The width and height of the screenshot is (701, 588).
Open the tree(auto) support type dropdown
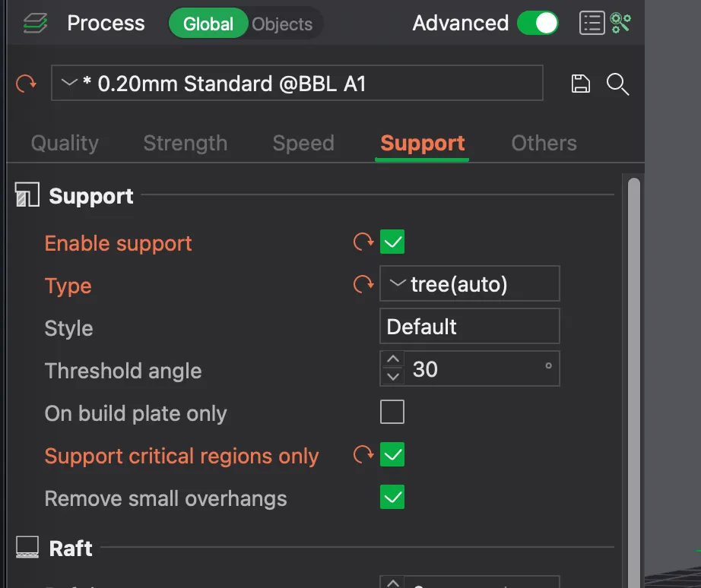[469, 283]
